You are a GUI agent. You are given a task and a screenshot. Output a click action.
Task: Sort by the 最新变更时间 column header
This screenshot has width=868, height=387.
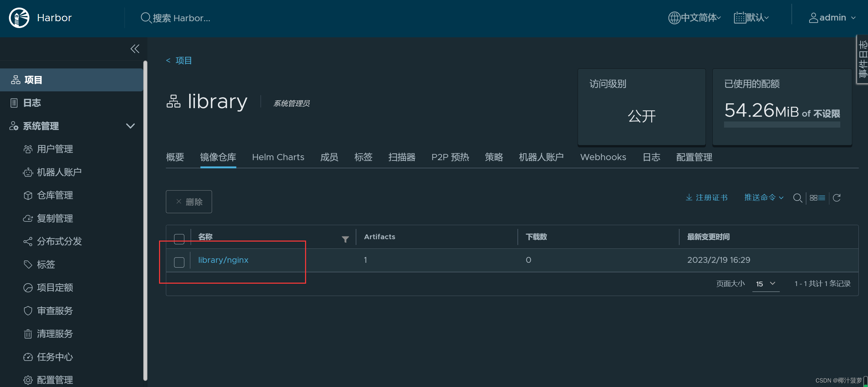(x=708, y=237)
